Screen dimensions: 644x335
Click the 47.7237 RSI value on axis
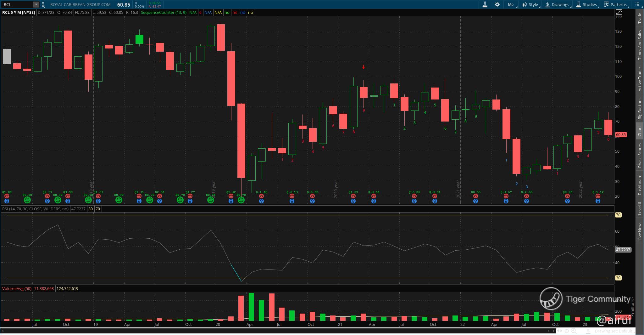tap(623, 250)
